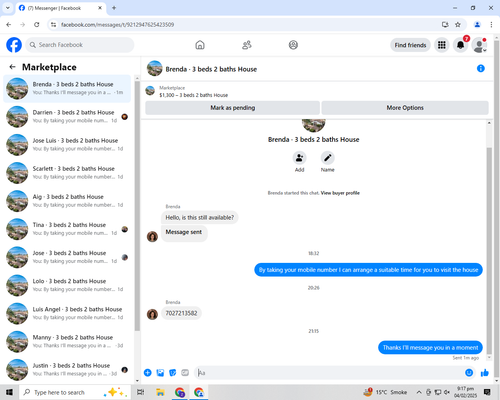Open conversation information icon
The height and width of the screenshot is (400, 500).
pos(481,68)
